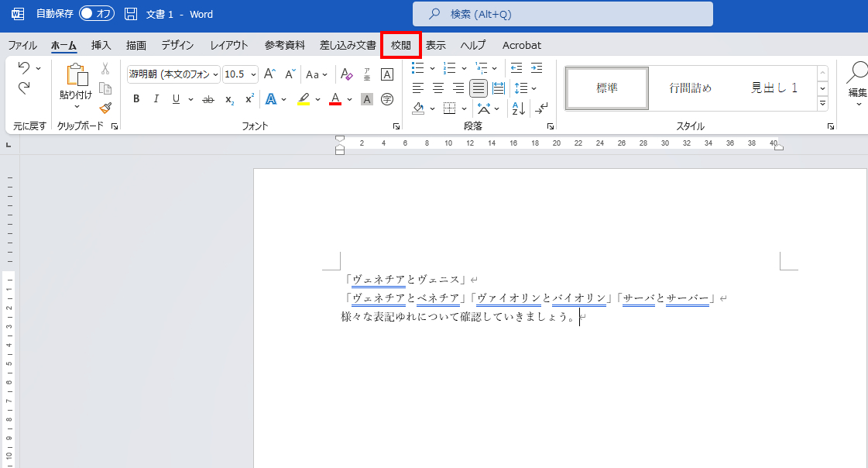Increase font size with larger A icon

pyautogui.click(x=269, y=74)
